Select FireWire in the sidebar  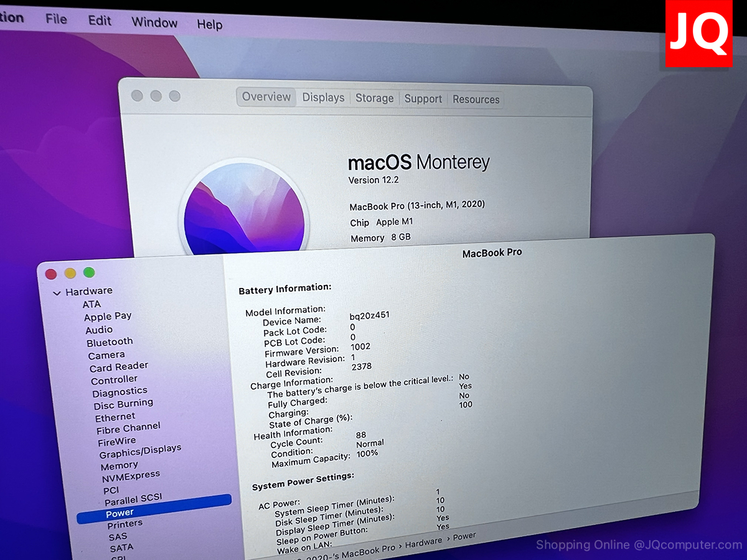(x=116, y=442)
